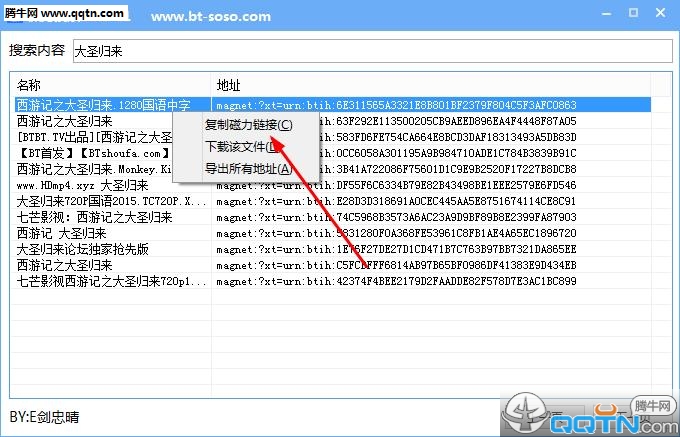This screenshot has height=437, width=680.
Task: Click magnet address ending 6E8C91
Action: coord(396,202)
